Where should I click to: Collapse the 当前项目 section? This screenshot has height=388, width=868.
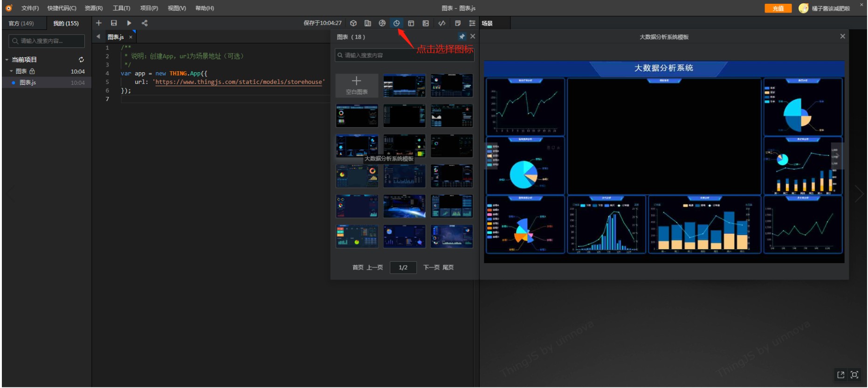(x=7, y=60)
